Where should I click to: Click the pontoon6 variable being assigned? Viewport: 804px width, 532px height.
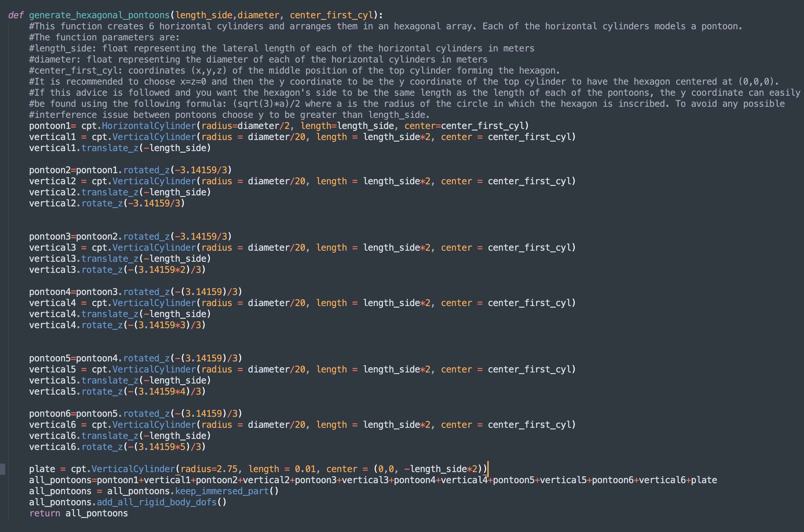tap(50, 413)
